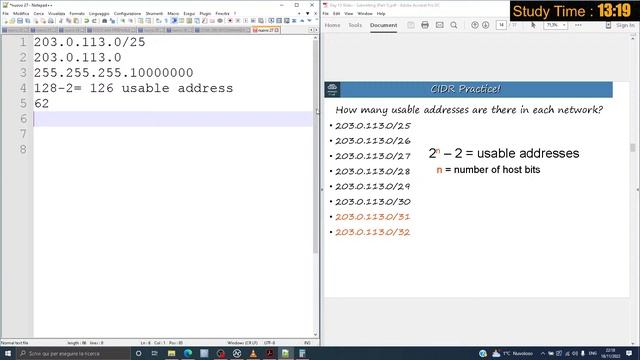Click the Search magnifier icon in Acrobat toolbar
This screenshot has width=640, height=360.
pyautogui.click(x=454, y=25)
